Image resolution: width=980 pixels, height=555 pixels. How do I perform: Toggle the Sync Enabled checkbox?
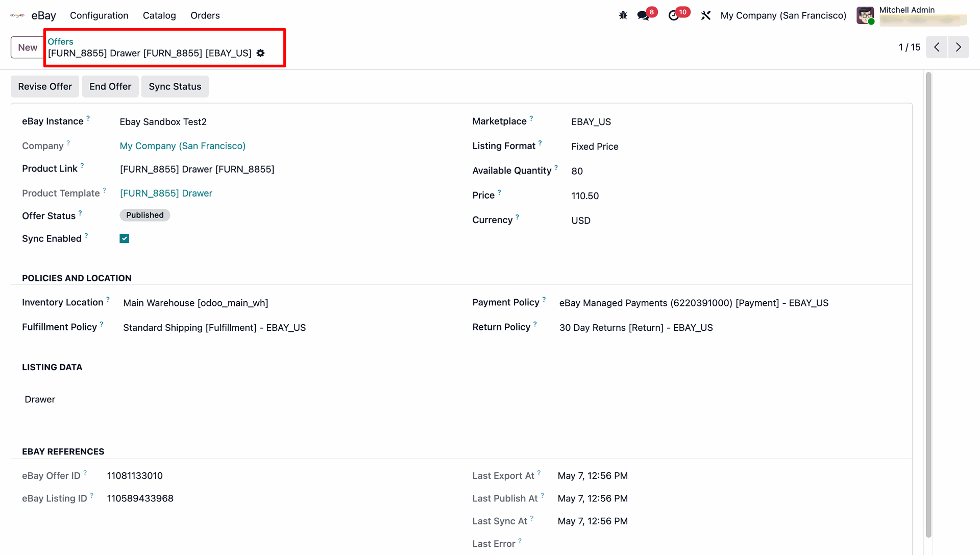[x=124, y=238]
